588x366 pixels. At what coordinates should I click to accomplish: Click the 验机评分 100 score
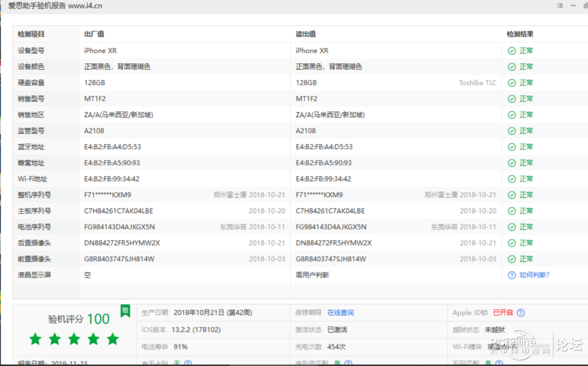coord(79,319)
